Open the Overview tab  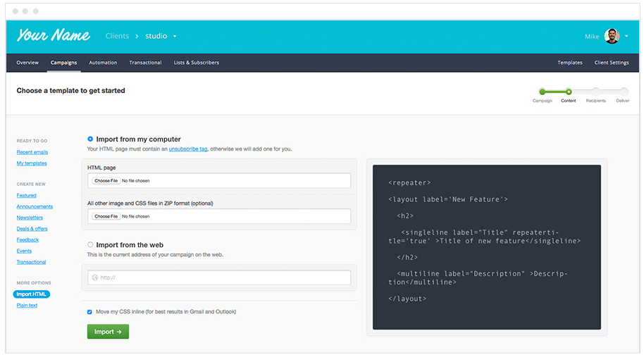27,63
